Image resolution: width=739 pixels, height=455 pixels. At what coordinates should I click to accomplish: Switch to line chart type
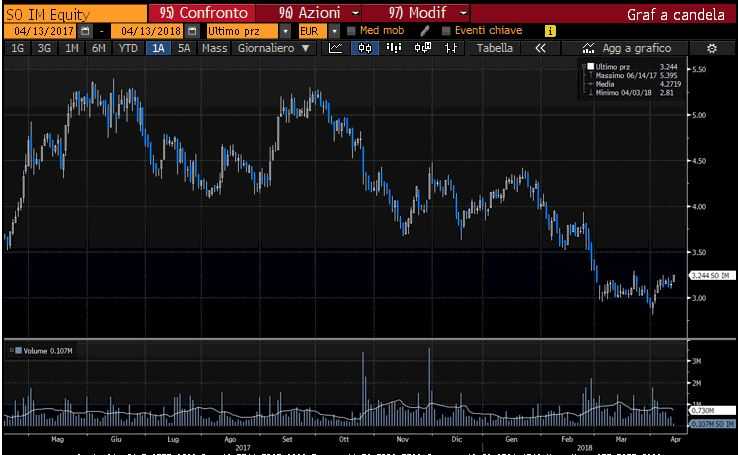click(336, 48)
